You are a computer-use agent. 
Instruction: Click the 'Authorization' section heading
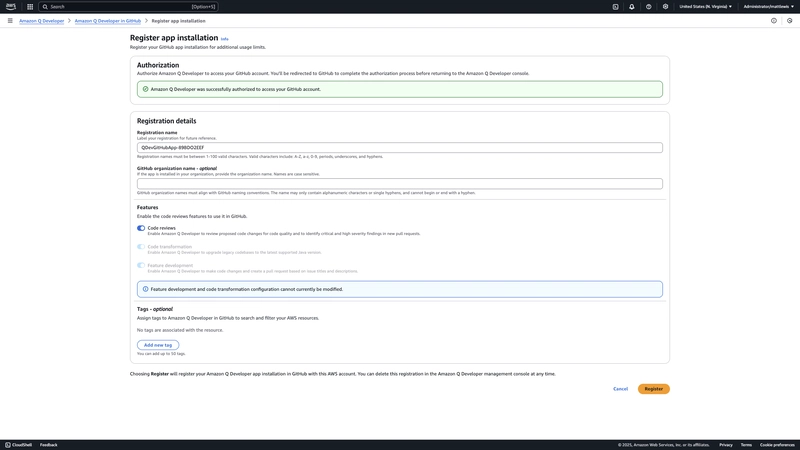pos(158,65)
